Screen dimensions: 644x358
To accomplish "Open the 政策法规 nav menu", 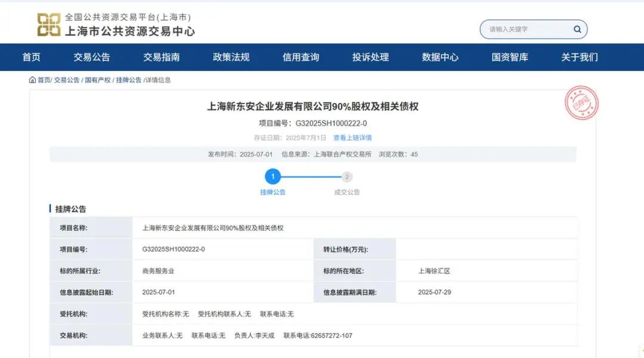I will pyautogui.click(x=231, y=57).
